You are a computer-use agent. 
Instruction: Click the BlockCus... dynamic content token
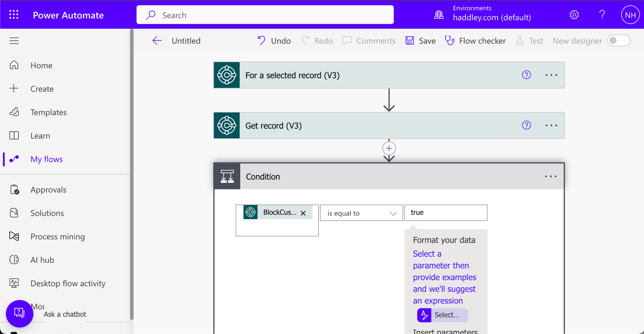277,212
